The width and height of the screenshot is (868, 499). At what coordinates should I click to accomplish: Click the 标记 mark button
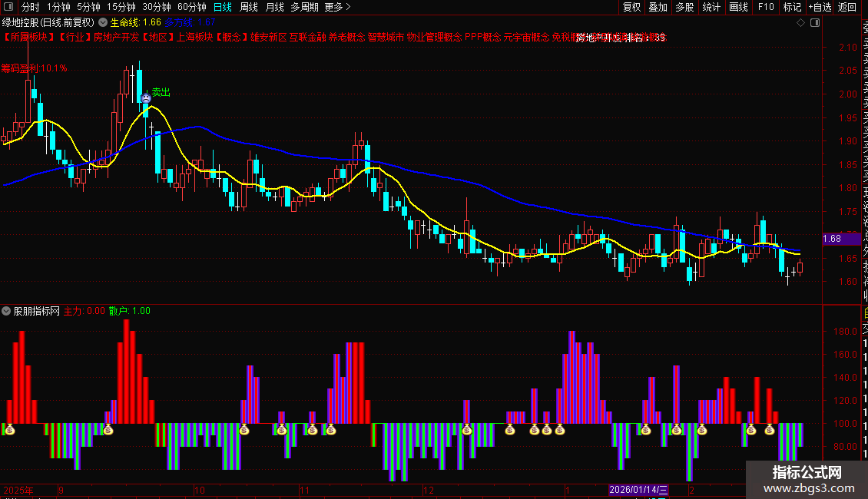[x=792, y=7]
